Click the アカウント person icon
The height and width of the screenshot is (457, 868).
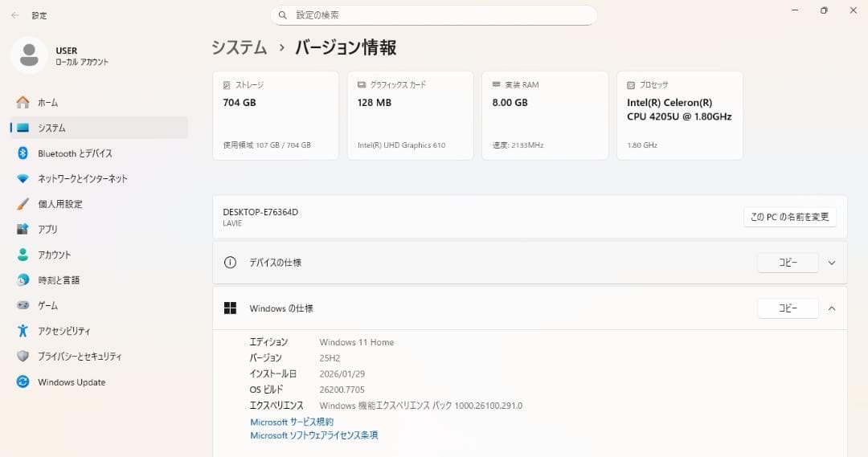23,255
